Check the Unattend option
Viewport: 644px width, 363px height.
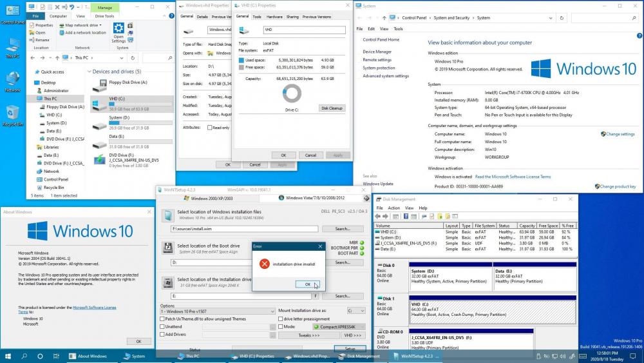click(162, 327)
